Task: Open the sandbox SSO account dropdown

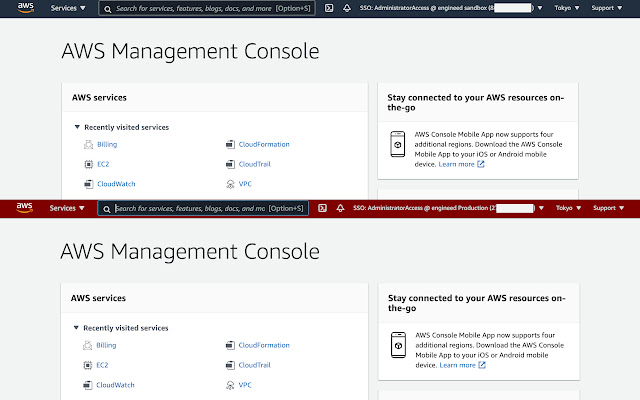Action: [451, 8]
